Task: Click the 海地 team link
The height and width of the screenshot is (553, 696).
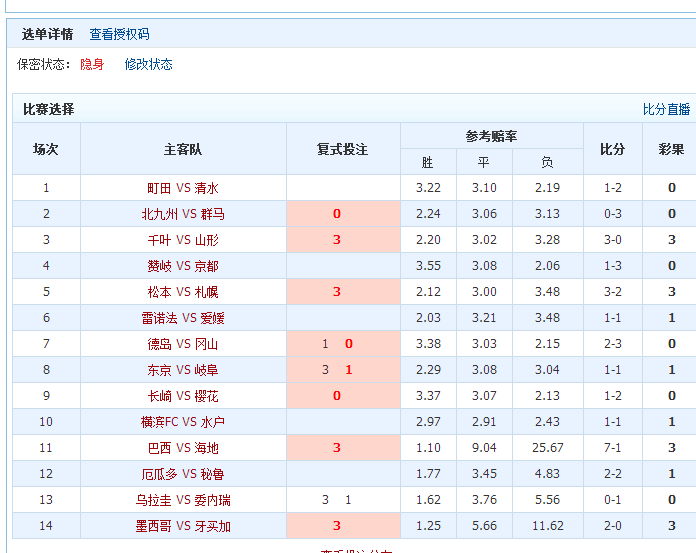Action: coord(206,448)
